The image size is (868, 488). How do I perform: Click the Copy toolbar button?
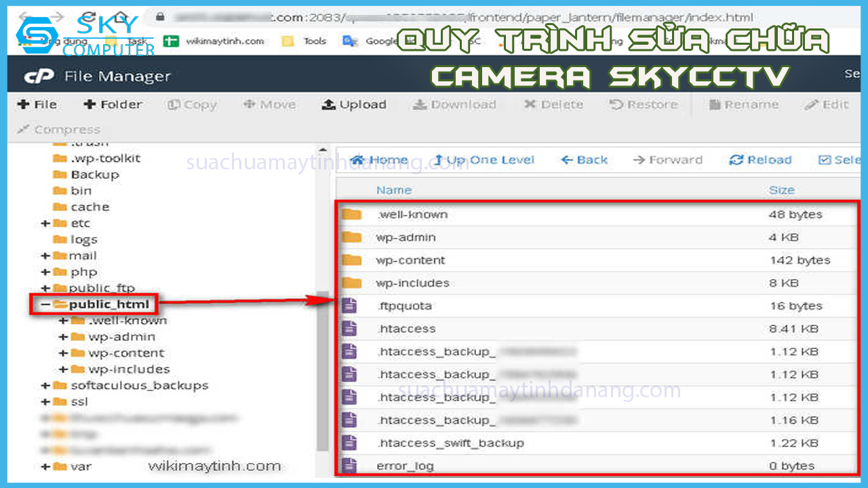192,104
